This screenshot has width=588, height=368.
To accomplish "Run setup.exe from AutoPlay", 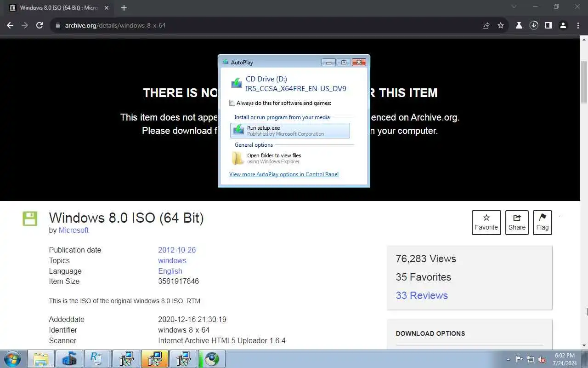I will (290, 131).
